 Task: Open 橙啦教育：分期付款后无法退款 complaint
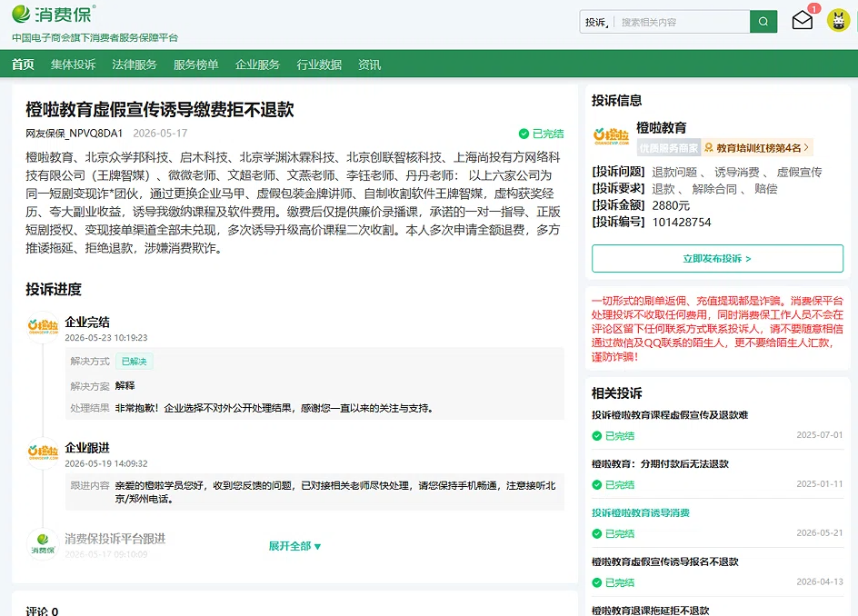point(660,464)
